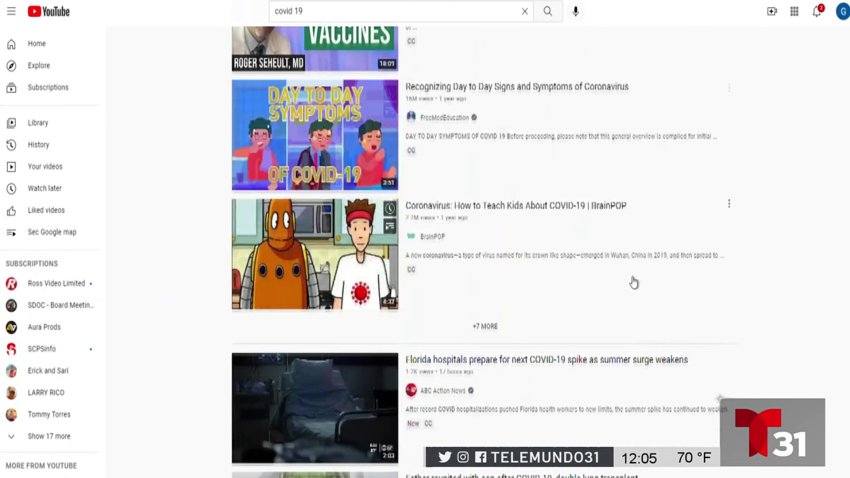Click the YouTube logo
Viewport: 850px width, 478px height.
48,11
